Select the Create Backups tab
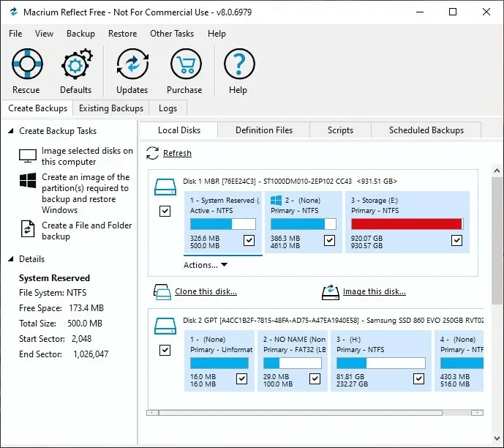This screenshot has height=448, width=504. [x=37, y=108]
